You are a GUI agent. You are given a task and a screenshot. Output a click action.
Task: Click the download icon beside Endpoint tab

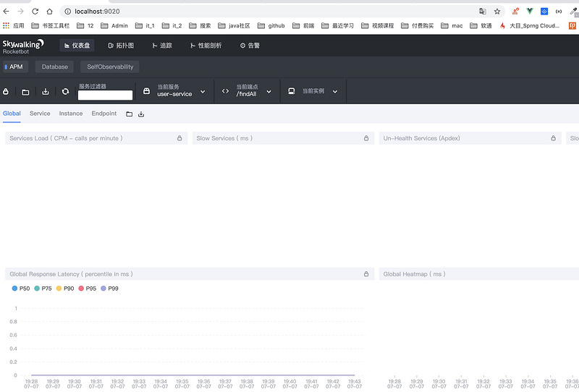(141, 114)
